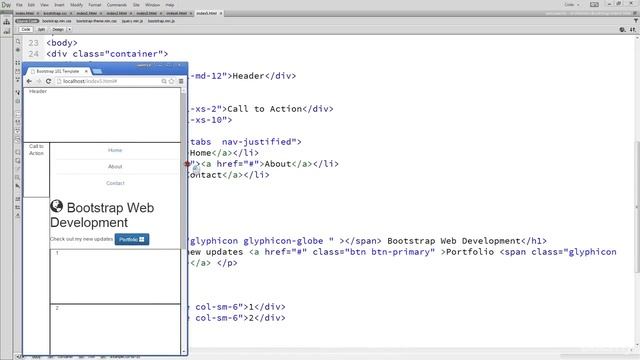
Task: Click the zoom magnifier icon in address bar
Action: pos(164,81)
